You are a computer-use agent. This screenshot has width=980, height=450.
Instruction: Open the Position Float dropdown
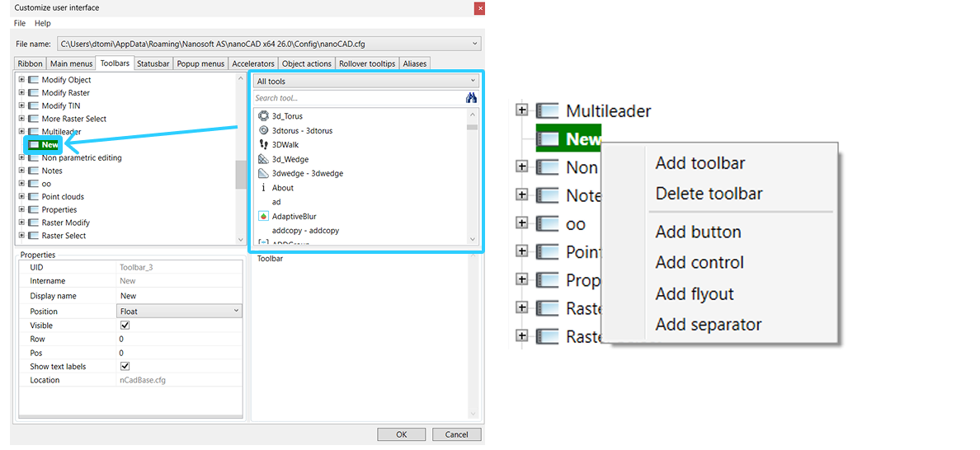point(179,311)
